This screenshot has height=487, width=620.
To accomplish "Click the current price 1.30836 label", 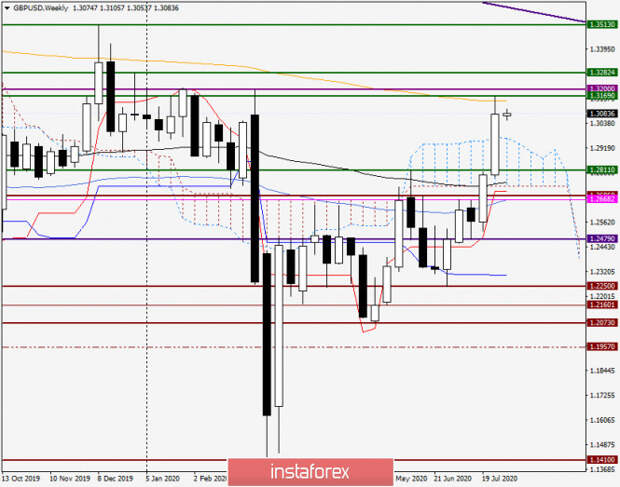I will coord(603,114).
